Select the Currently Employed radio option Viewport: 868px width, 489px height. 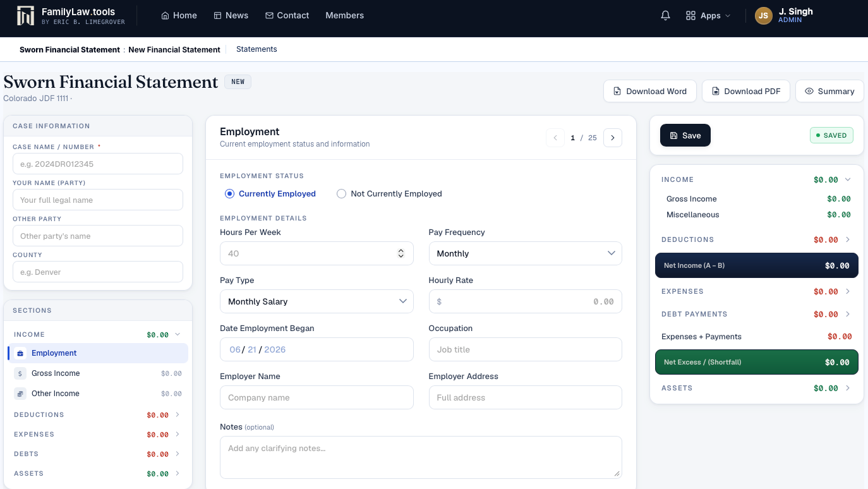pos(270,194)
